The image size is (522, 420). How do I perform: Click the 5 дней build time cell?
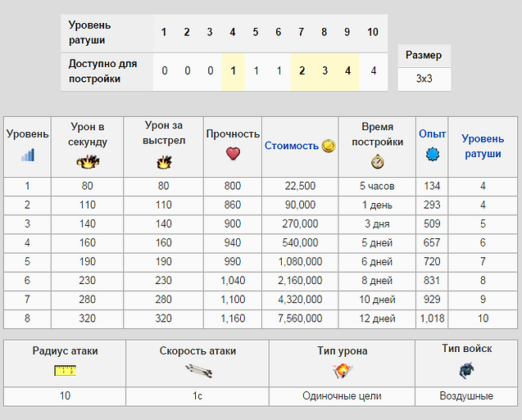pyautogui.click(x=377, y=243)
